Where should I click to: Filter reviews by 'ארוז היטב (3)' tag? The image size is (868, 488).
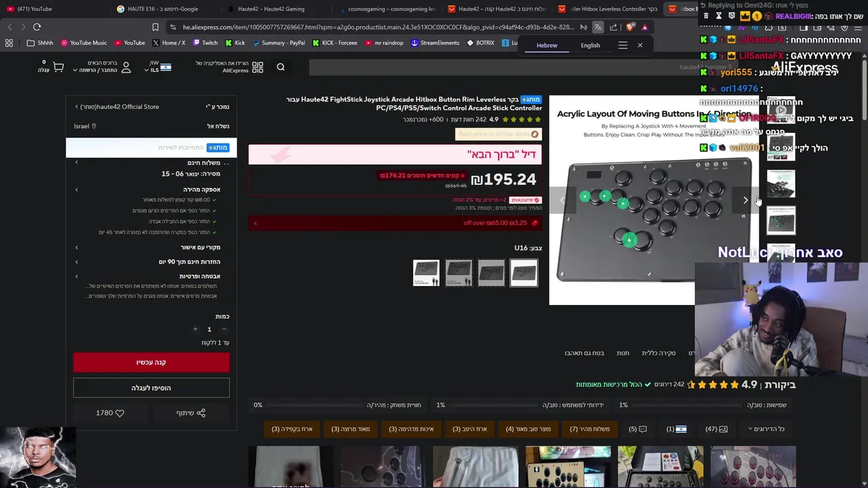470,429
